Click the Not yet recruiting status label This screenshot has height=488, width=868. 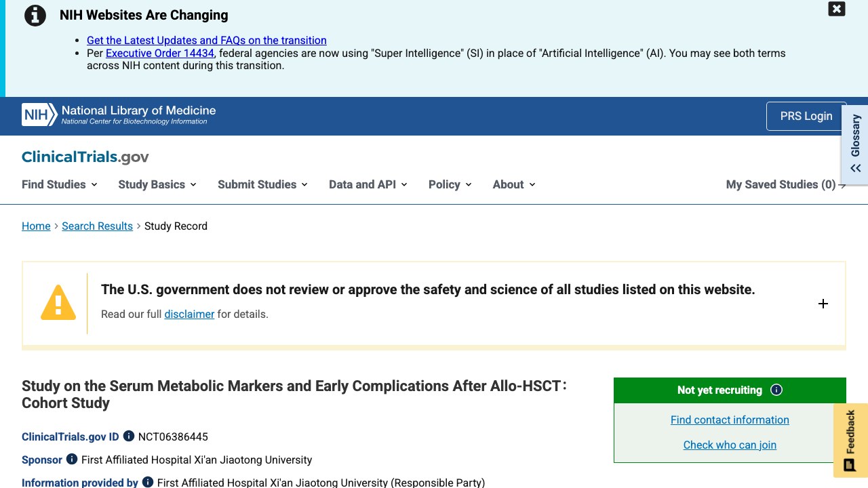[719, 390]
